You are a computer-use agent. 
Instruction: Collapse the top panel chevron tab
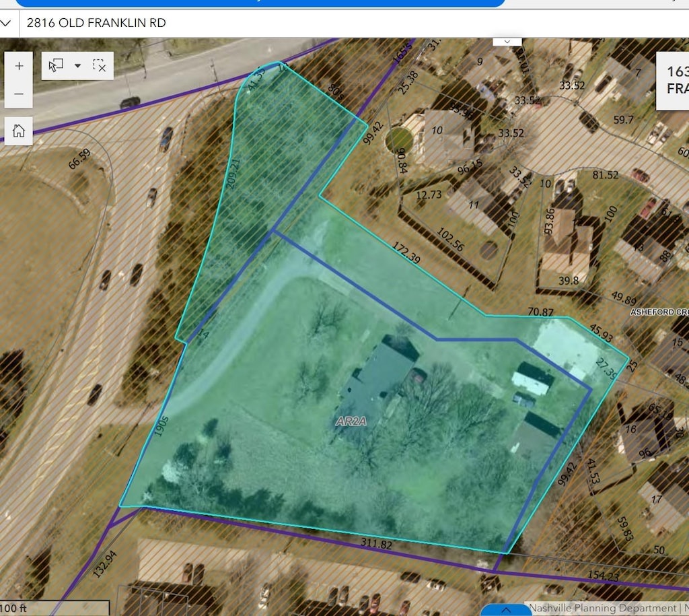(507, 42)
